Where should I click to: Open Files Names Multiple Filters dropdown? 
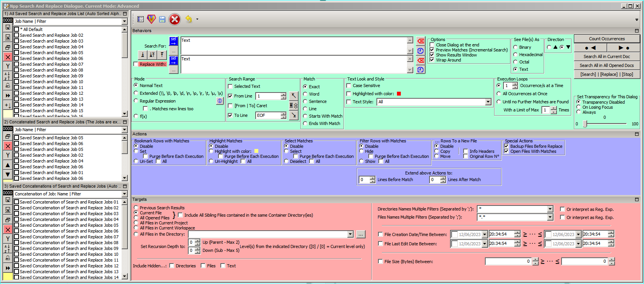[550, 217]
